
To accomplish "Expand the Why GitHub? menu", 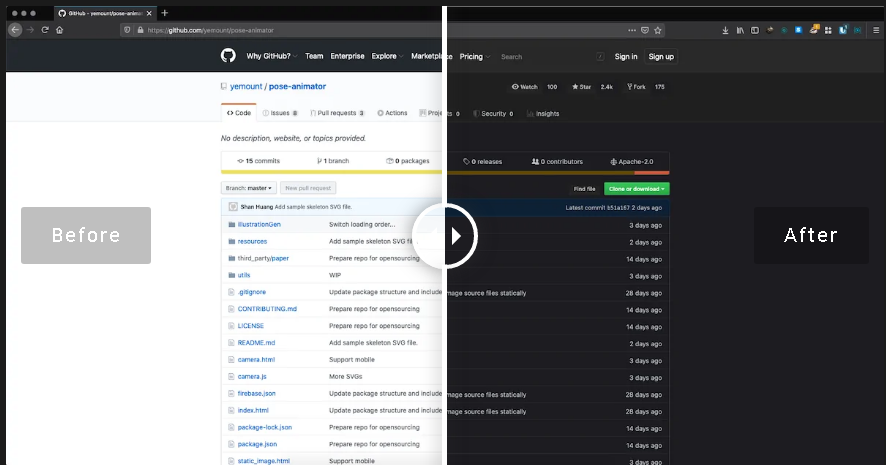I will click(x=271, y=56).
